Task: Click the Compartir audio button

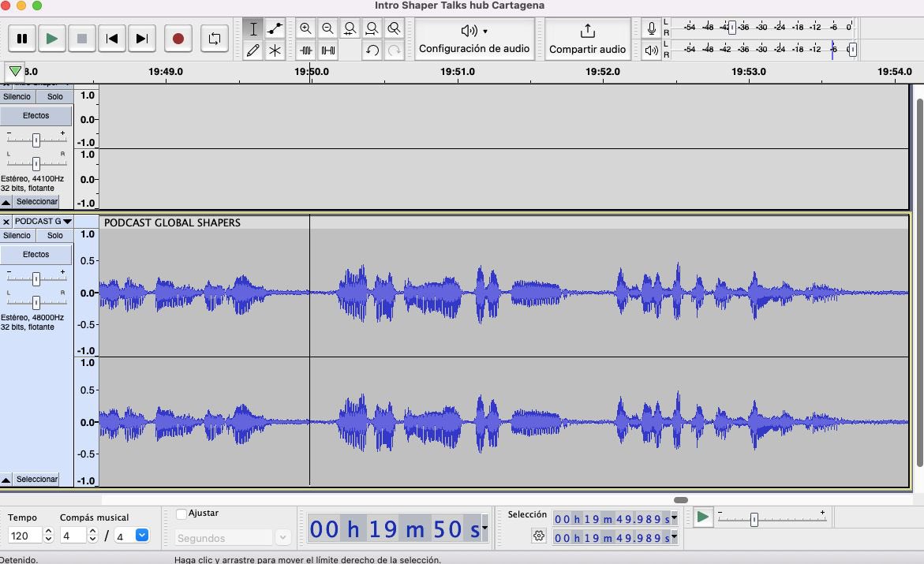Action: [587, 39]
